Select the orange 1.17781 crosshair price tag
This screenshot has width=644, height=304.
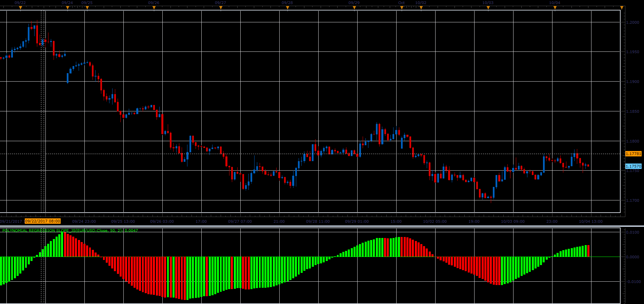click(x=633, y=154)
